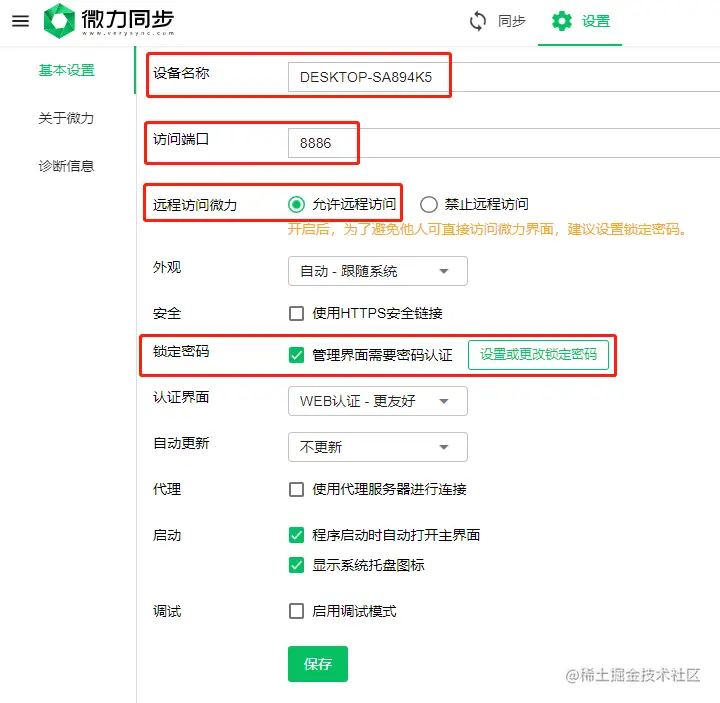The width and height of the screenshot is (720, 703).
Task: Click the settings gear icon
Action: (x=562, y=21)
